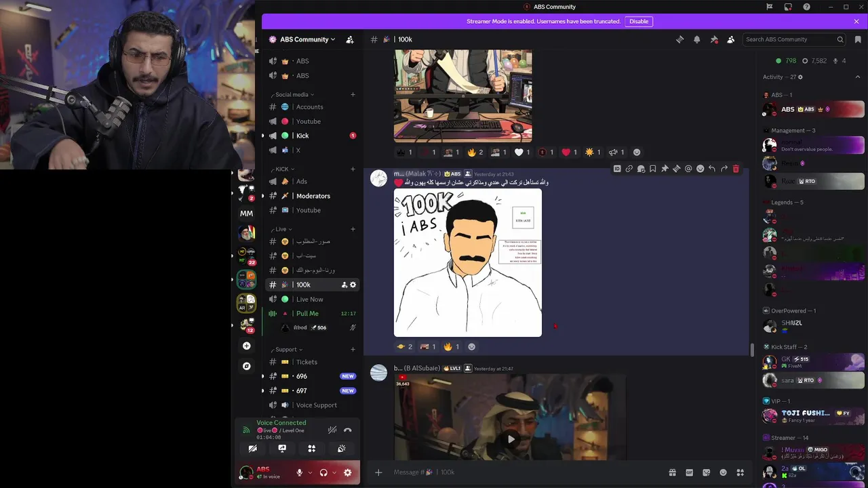
Task: Toggle the member list icon
Action: pyautogui.click(x=730, y=39)
